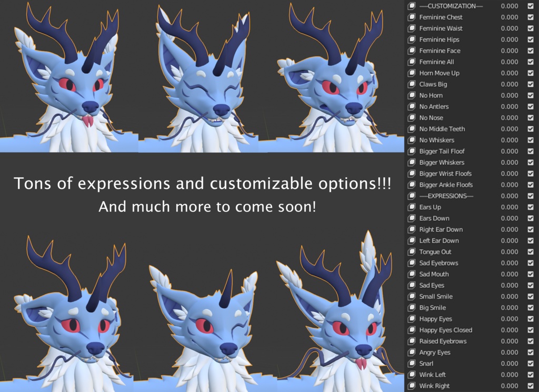This screenshot has width=539, height=392.
Task: Uncheck the Feminine All enable checkbox
Action: (x=532, y=62)
